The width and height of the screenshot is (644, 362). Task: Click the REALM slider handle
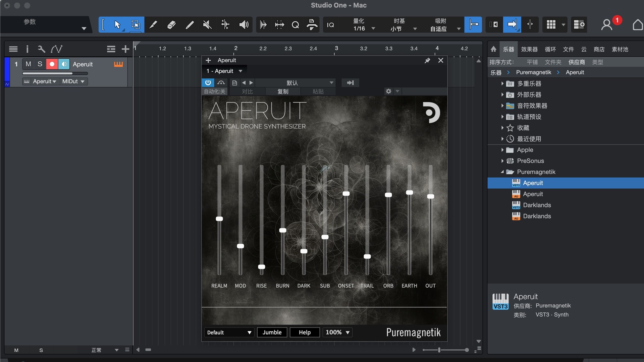(x=219, y=219)
